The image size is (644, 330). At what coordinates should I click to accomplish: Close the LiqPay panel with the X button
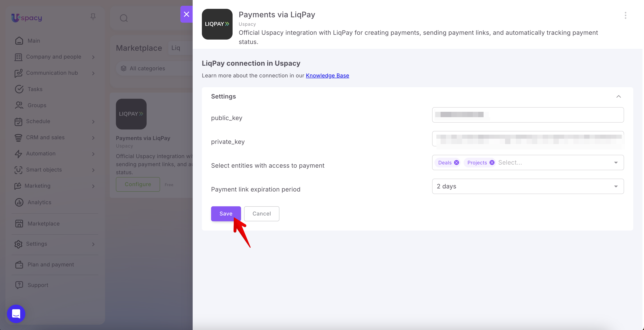[187, 14]
